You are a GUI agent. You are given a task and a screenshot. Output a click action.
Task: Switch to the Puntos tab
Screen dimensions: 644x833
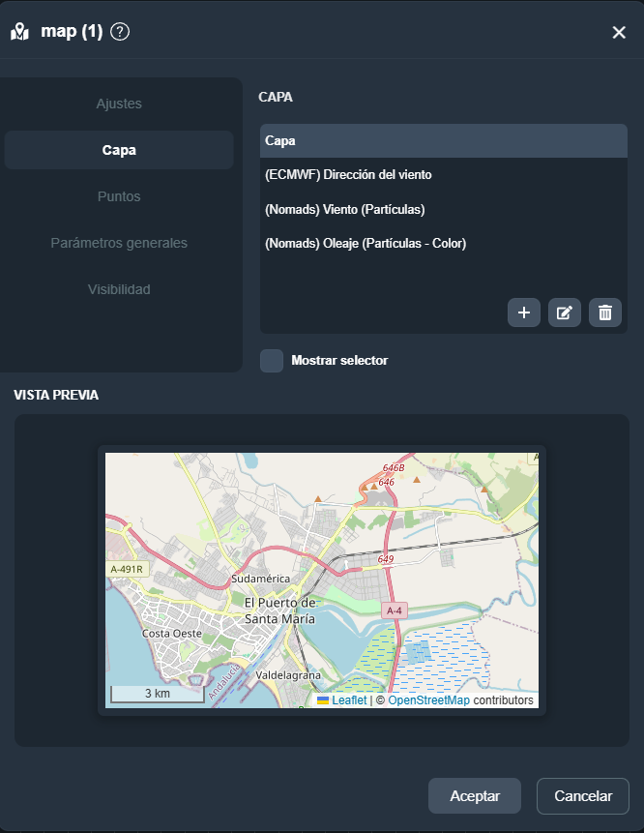pyautogui.click(x=119, y=196)
